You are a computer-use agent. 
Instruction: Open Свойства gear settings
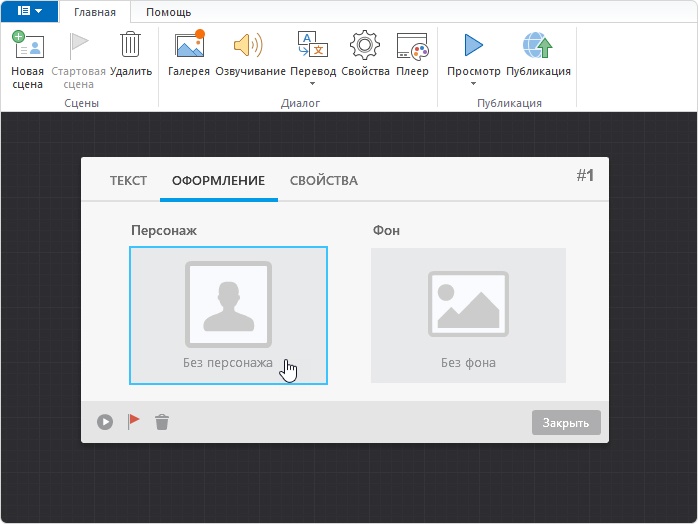365,53
